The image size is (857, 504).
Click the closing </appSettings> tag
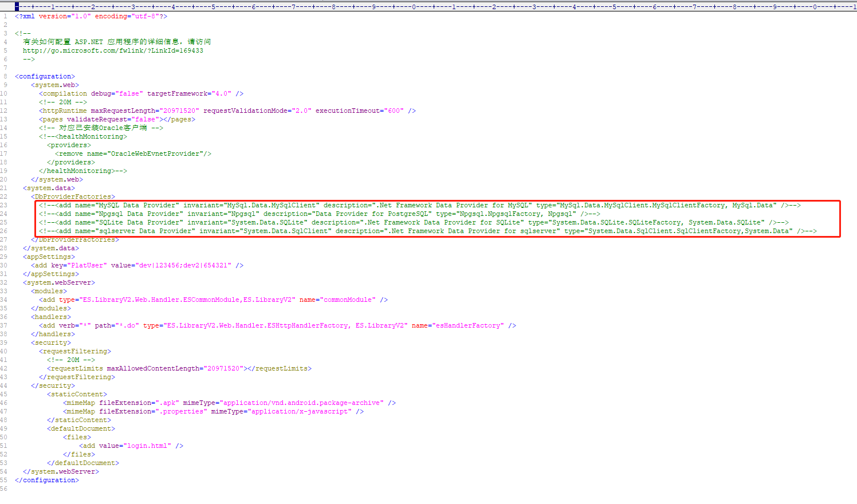[x=51, y=274]
